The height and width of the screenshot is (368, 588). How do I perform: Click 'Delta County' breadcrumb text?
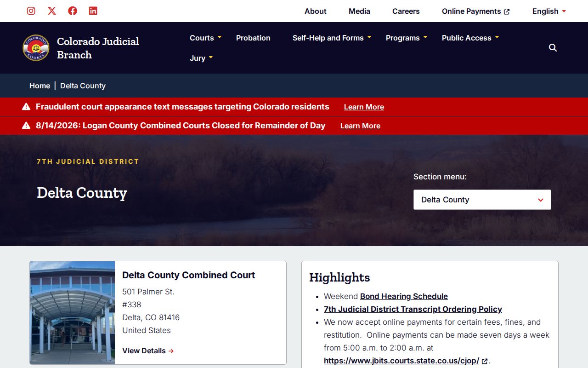pyautogui.click(x=83, y=86)
